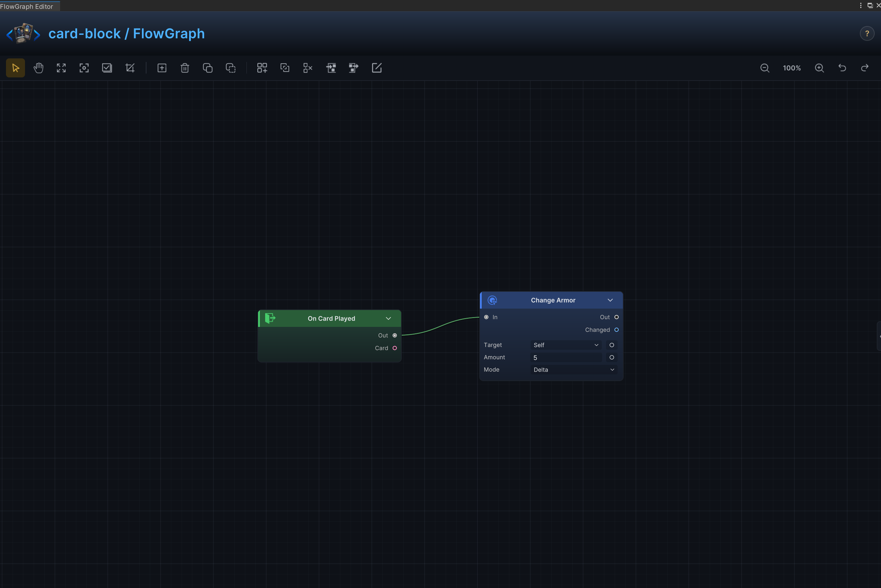Image resolution: width=881 pixels, height=588 pixels.
Task: Toggle the Changed output port
Action: coord(617,330)
